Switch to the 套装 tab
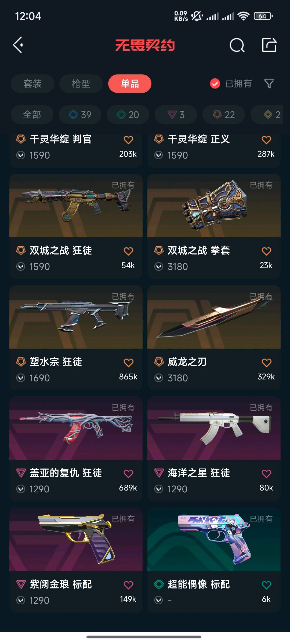Viewport: 290px width, 644px height. coord(32,84)
